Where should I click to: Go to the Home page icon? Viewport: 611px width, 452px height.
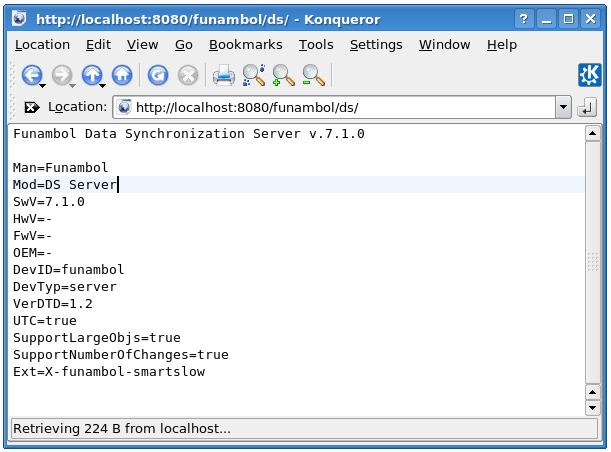coord(122,75)
